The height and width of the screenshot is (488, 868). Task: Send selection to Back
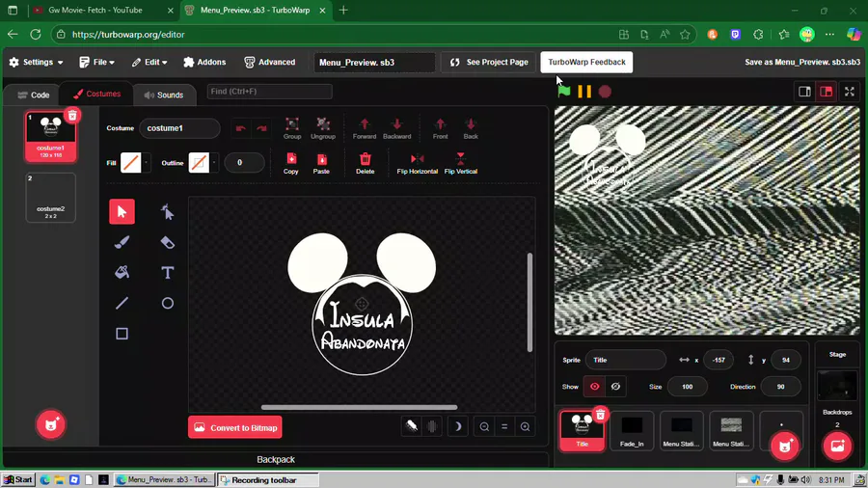pos(471,128)
